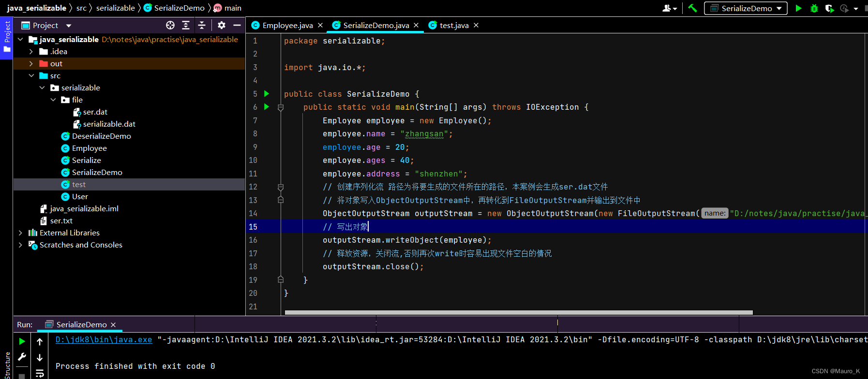Click serializable in navigation breadcrumb
The image size is (868, 379).
(x=115, y=8)
